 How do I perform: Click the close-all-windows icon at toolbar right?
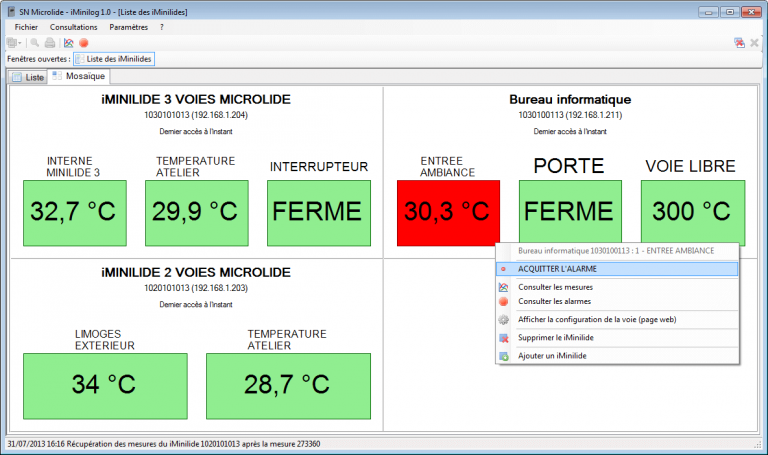pyautogui.click(x=739, y=43)
